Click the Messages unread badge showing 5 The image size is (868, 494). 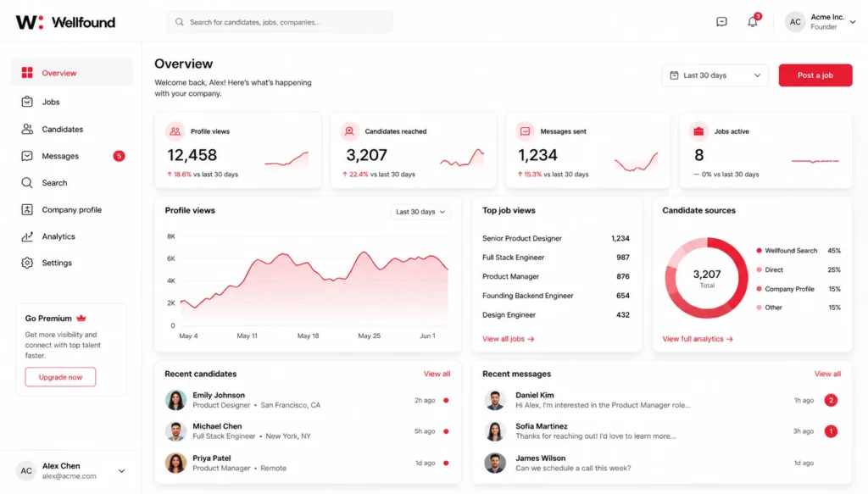[119, 156]
